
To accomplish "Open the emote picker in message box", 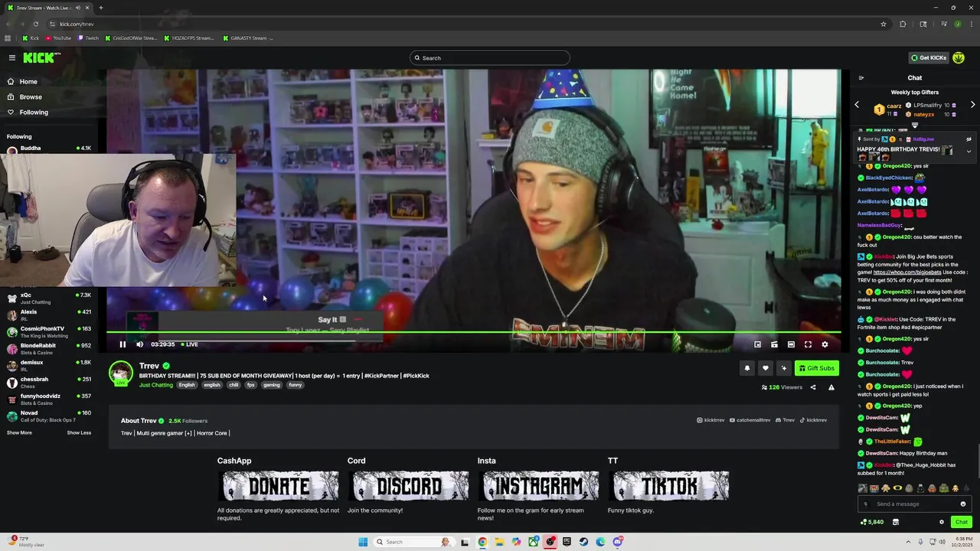I will coord(963,504).
